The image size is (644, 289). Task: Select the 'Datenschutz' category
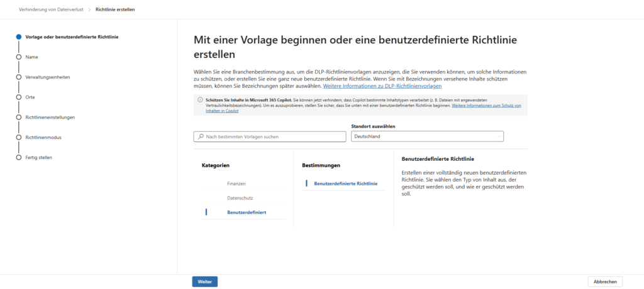click(x=240, y=198)
